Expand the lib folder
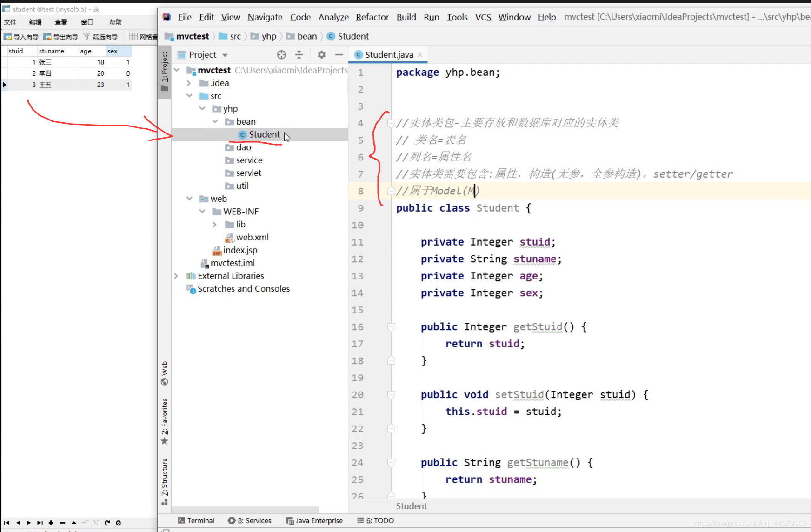The height and width of the screenshot is (532, 811). pyautogui.click(x=214, y=225)
